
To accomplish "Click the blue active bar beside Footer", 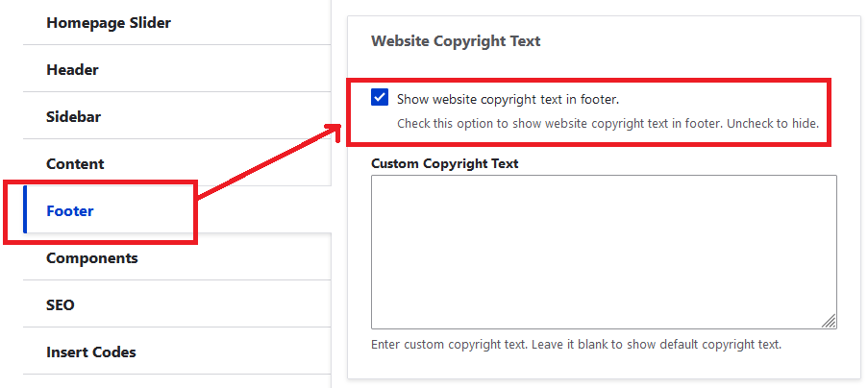I will tap(25, 210).
